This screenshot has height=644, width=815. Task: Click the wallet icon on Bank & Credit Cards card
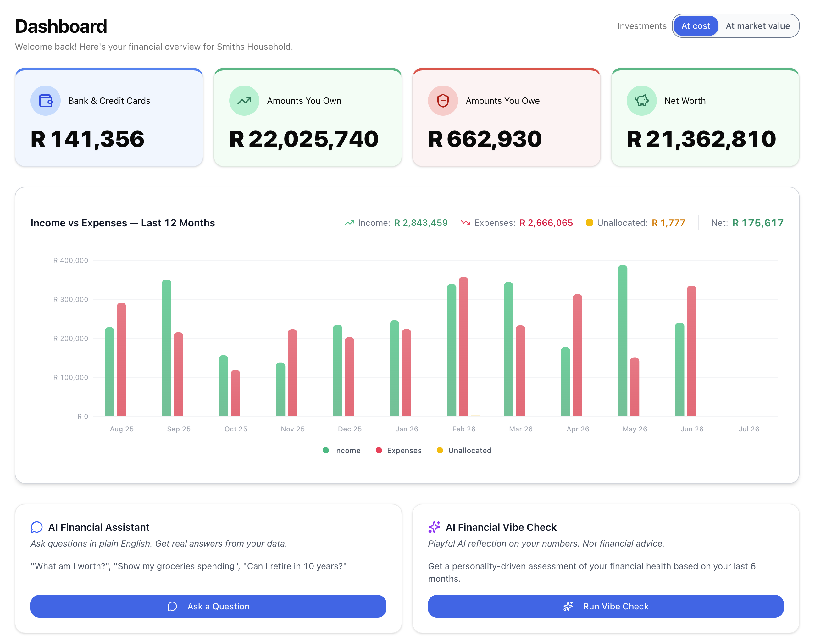click(x=46, y=101)
